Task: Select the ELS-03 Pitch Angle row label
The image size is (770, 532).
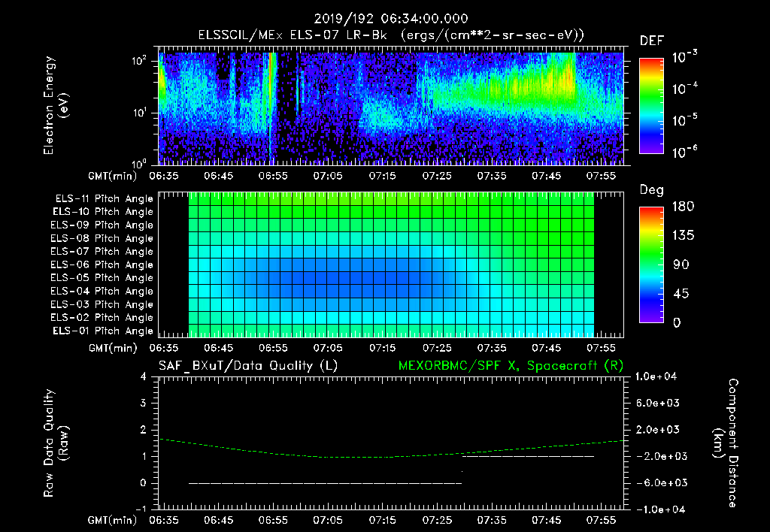Action: coord(102,304)
